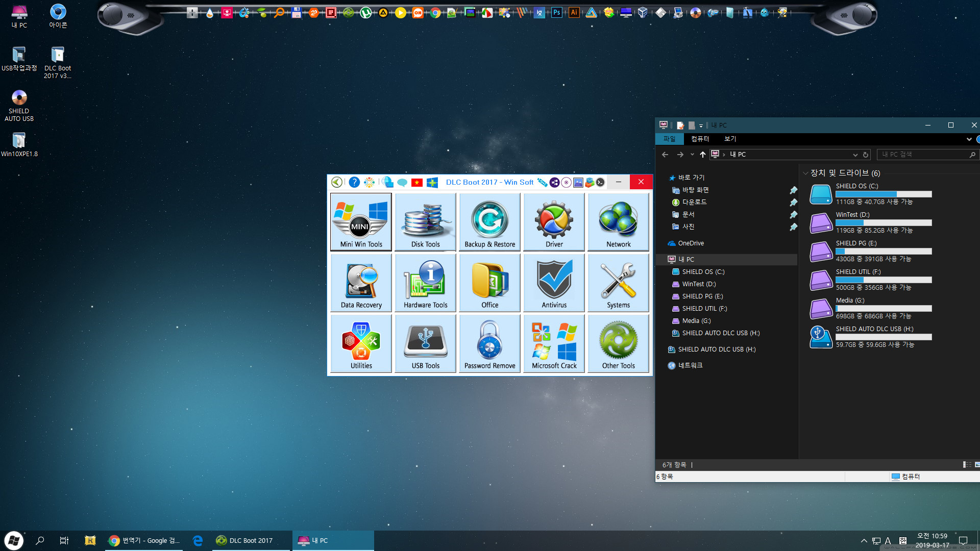Open the address bar history dropdown
The height and width of the screenshot is (551, 980).
pos(855,155)
